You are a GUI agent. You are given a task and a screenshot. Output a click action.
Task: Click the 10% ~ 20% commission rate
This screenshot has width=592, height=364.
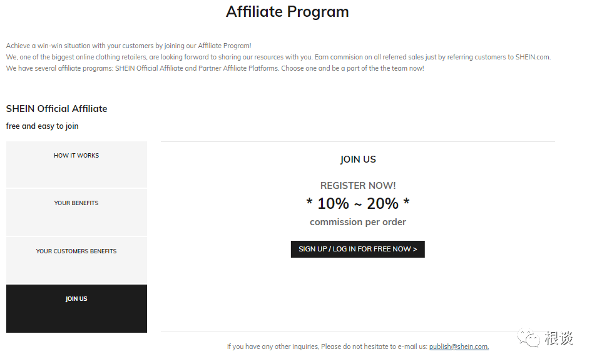tap(358, 203)
